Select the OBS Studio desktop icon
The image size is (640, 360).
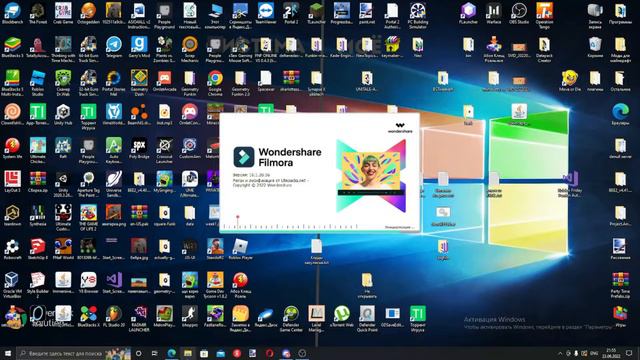pyautogui.click(x=519, y=13)
